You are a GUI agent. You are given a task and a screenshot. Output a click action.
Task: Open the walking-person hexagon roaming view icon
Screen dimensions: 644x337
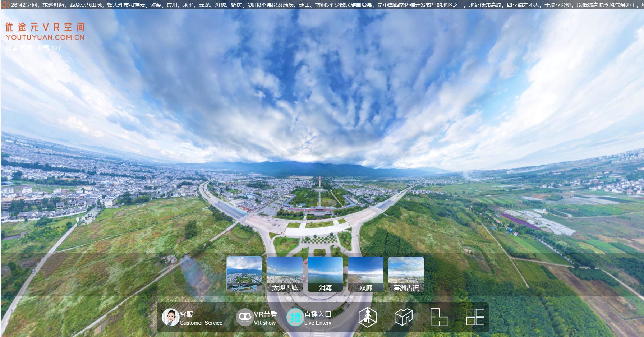pyautogui.click(x=367, y=317)
